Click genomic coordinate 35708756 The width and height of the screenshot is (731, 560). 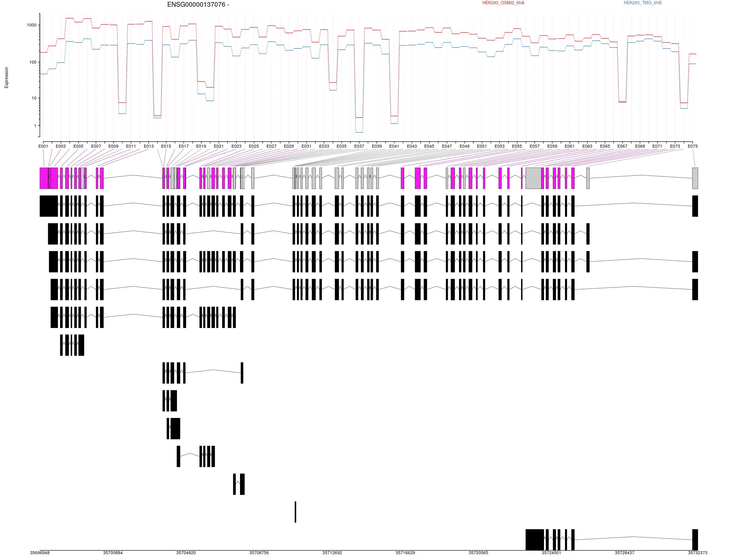tap(259, 553)
